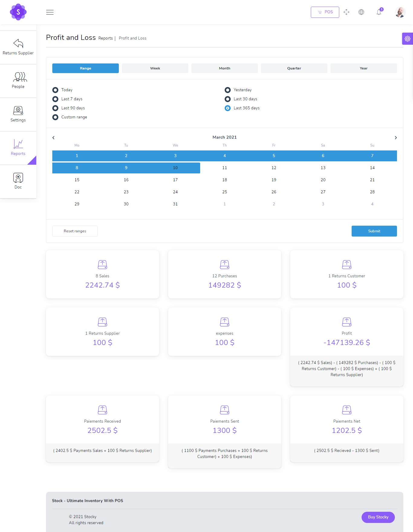Click the user profile avatar
This screenshot has width=413, height=532.
(x=400, y=12)
